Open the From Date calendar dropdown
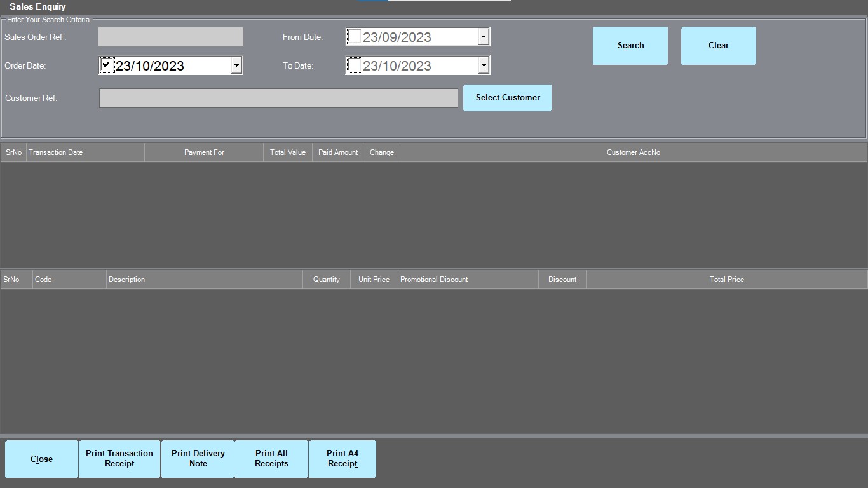868x488 pixels. tap(482, 36)
